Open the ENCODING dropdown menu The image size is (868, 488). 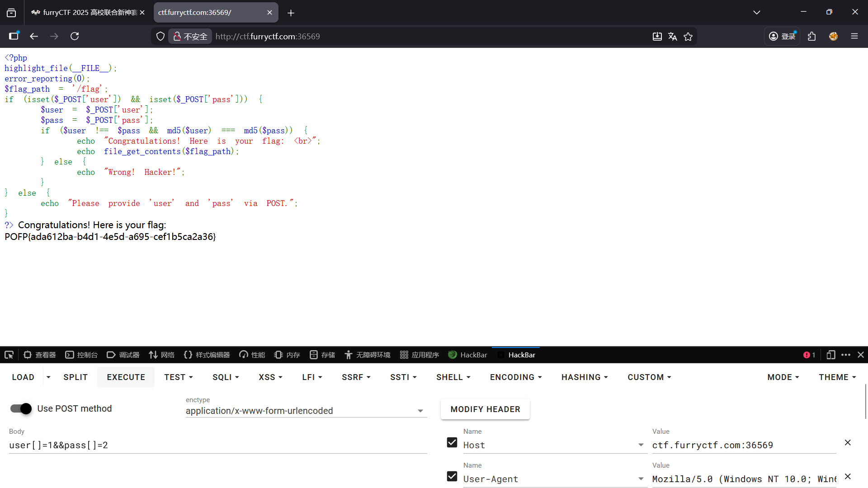click(x=515, y=377)
